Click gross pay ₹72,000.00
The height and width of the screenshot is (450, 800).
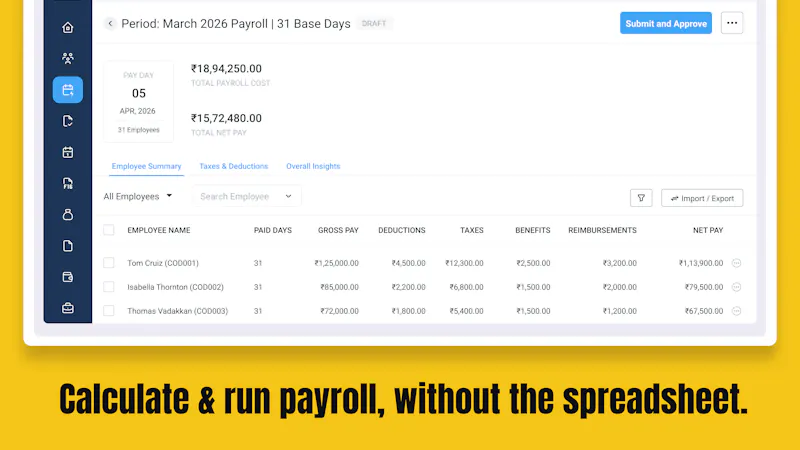click(x=339, y=311)
